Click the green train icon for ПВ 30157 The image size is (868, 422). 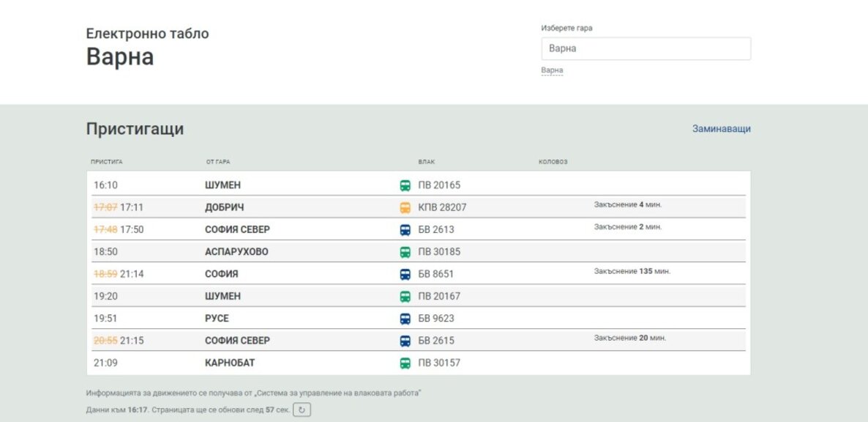click(405, 363)
